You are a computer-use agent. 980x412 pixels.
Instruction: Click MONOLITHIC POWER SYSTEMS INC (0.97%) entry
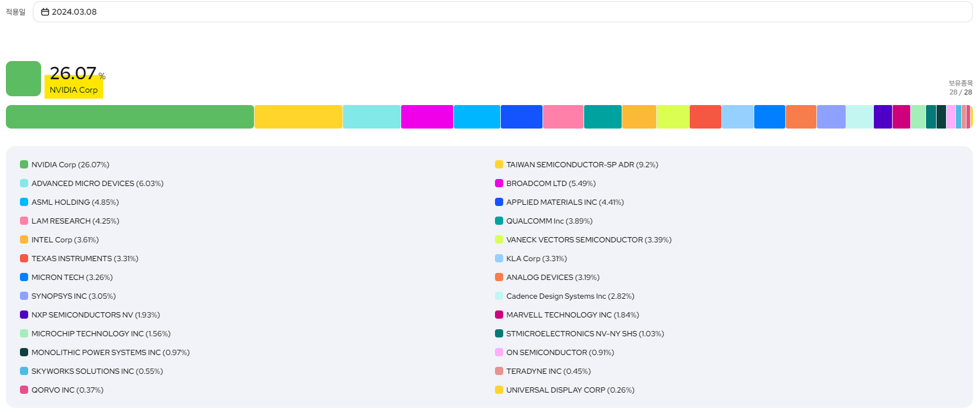point(105,353)
